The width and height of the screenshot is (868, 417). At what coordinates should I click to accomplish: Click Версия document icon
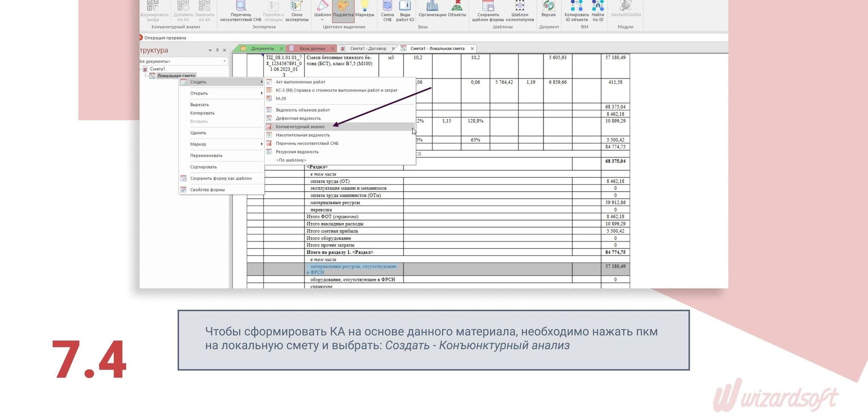[x=548, y=9]
